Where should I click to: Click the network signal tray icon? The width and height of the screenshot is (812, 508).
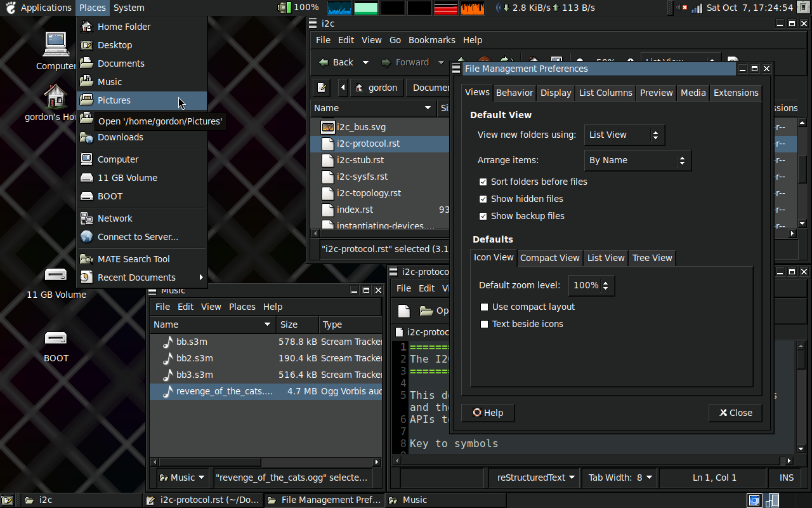[x=697, y=8]
